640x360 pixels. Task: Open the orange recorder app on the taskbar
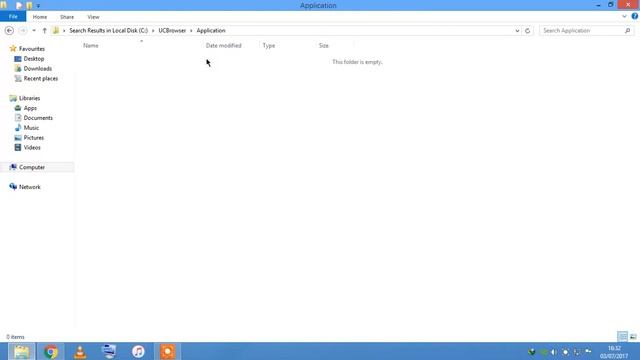pyautogui.click(x=168, y=351)
